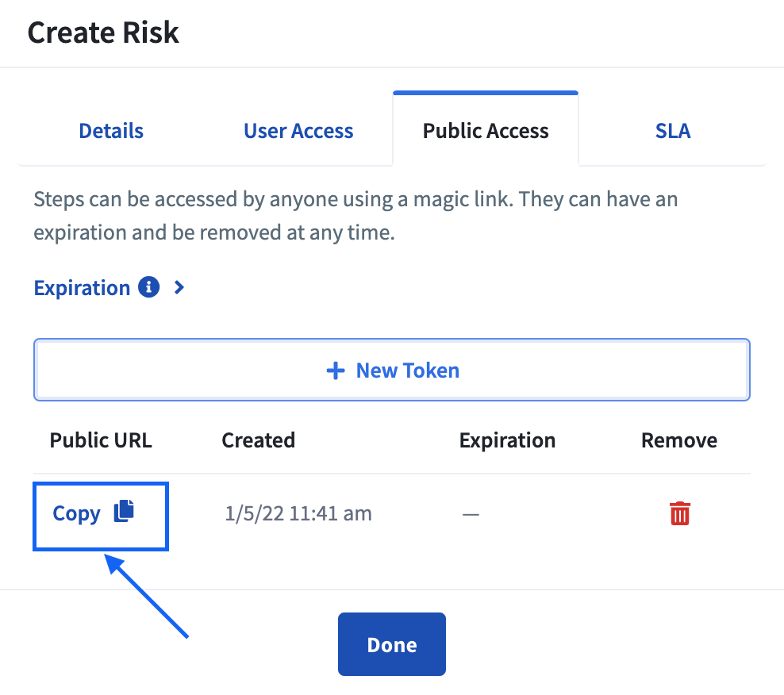Viewport: 784px width, 695px height.
Task: Click the info icon next to Expiration
Action: click(x=149, y=287)
